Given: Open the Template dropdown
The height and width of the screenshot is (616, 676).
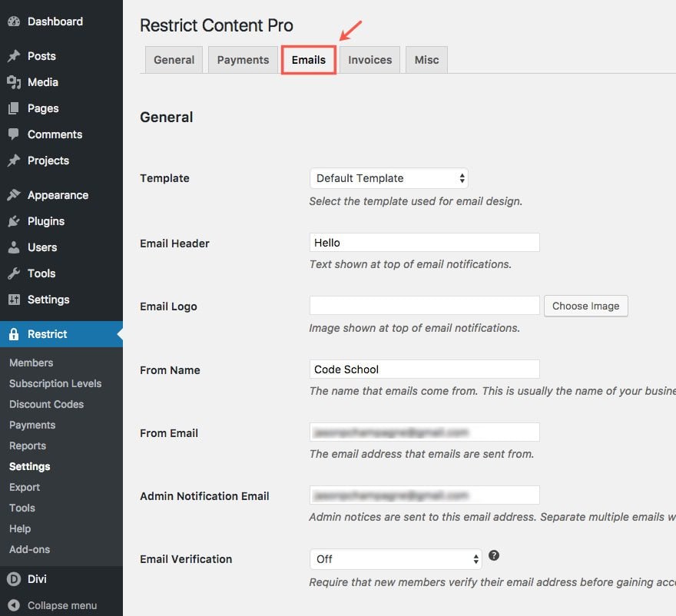Looking at the screenshot, I should click(389, 178).
